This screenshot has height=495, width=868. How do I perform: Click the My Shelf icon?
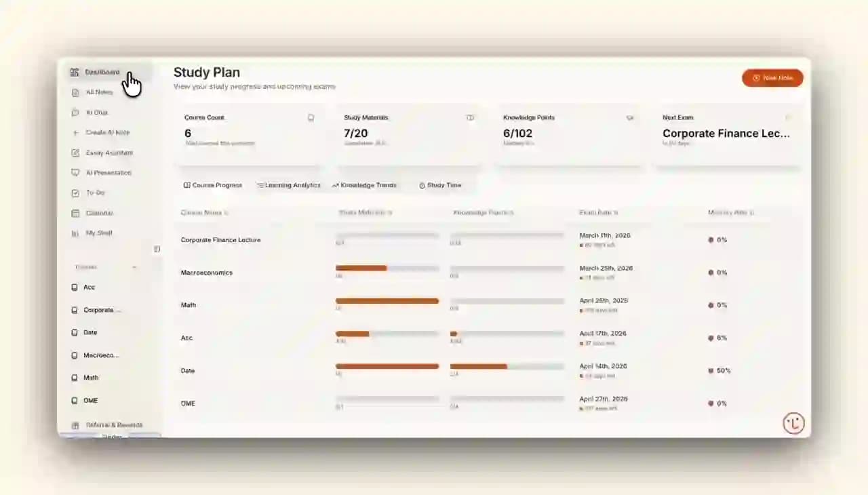point(75,233)
